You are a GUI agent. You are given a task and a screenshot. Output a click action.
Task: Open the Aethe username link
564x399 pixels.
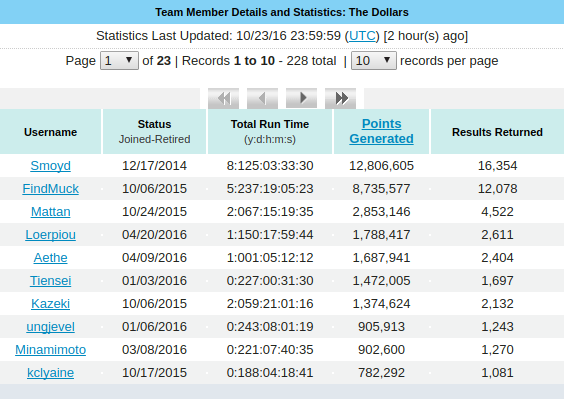(x=50, y=258)
